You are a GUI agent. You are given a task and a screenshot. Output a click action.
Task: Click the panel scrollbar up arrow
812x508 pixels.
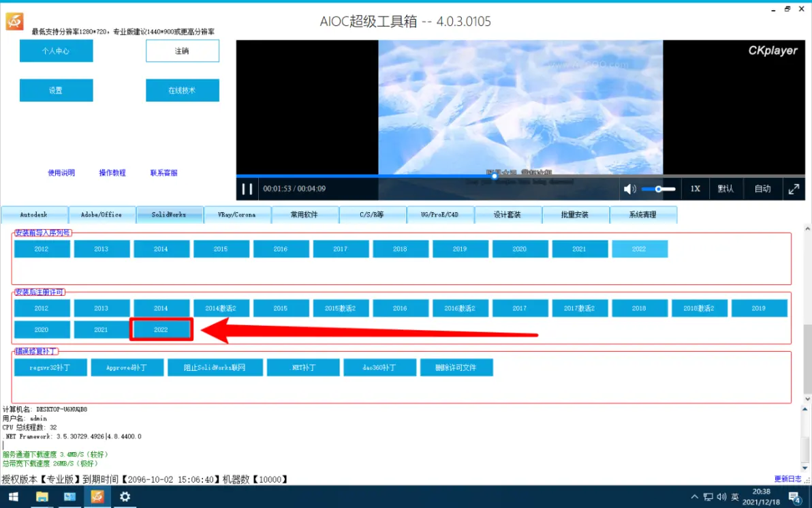(x=807, y=228)
